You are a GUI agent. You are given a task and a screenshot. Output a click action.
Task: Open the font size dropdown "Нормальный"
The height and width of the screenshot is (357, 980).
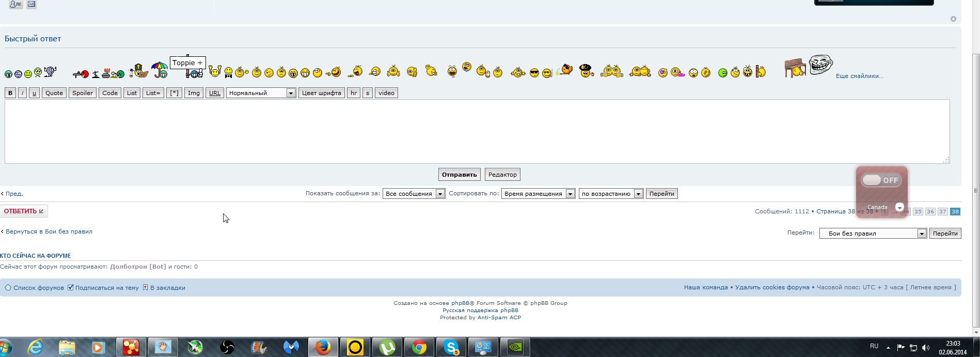coord(261,93)
